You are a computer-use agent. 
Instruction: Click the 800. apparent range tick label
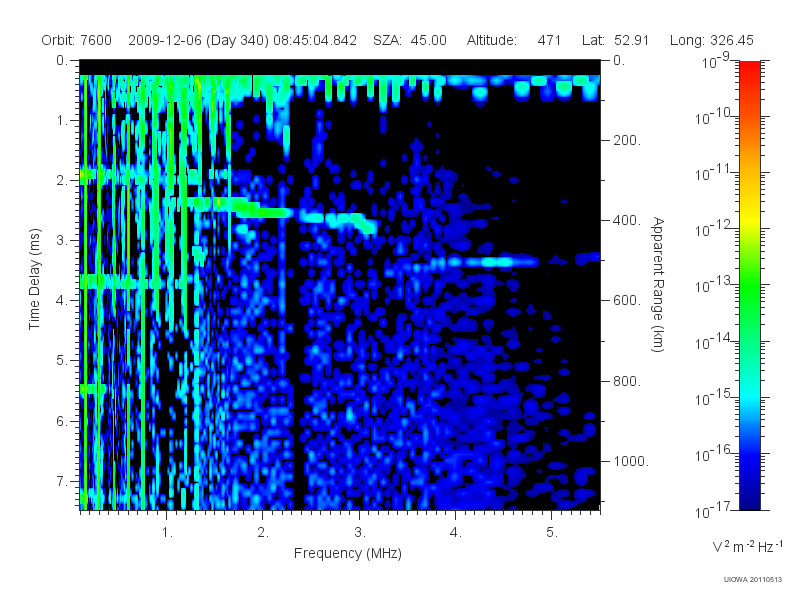[x=627, y=381]
